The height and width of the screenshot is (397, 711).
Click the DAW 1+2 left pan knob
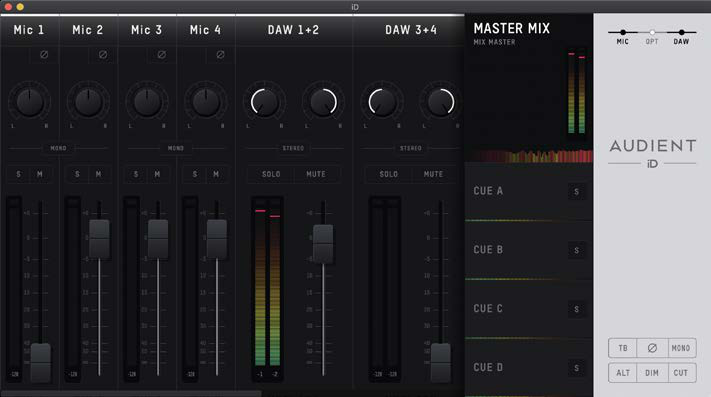[264, 102]
